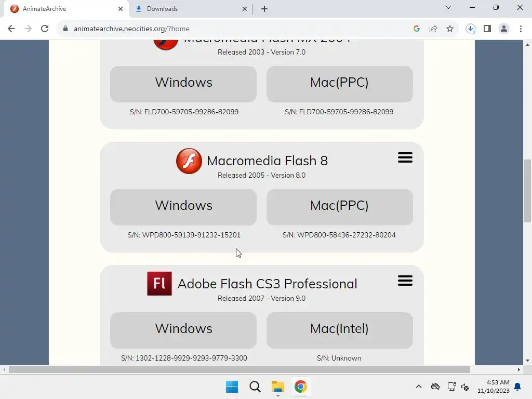Close the Downloads tab

[x=245, y=9]
